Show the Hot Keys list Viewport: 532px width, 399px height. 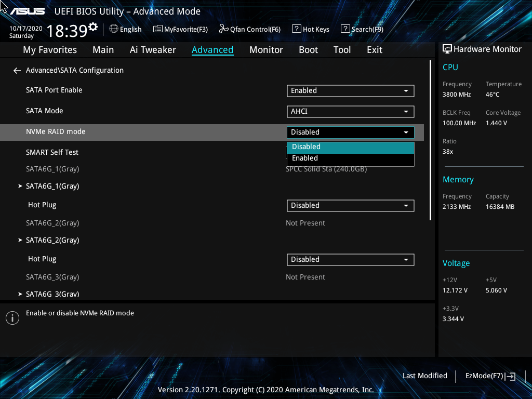click(x=311, y=29)
